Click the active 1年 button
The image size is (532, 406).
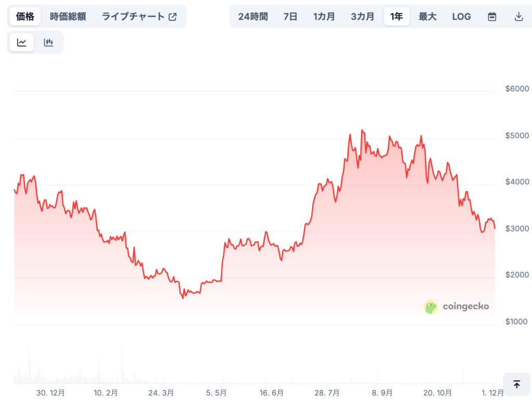[x=396, y=16]
